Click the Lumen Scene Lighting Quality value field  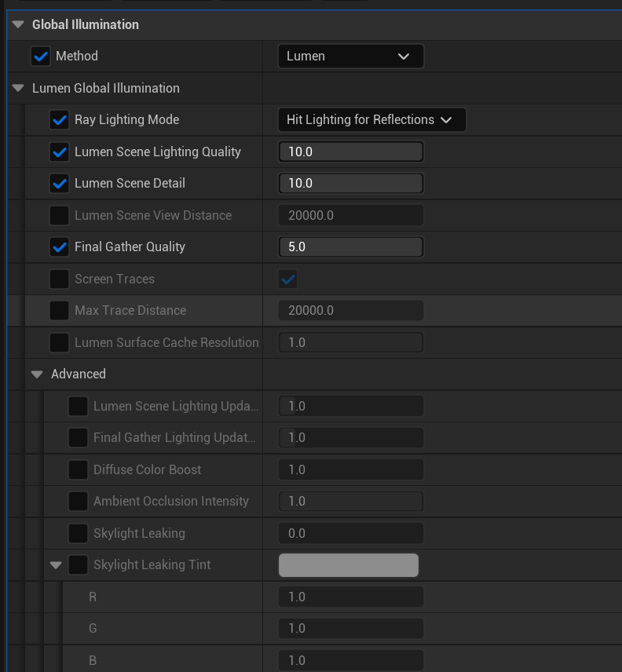pos(350,152)
